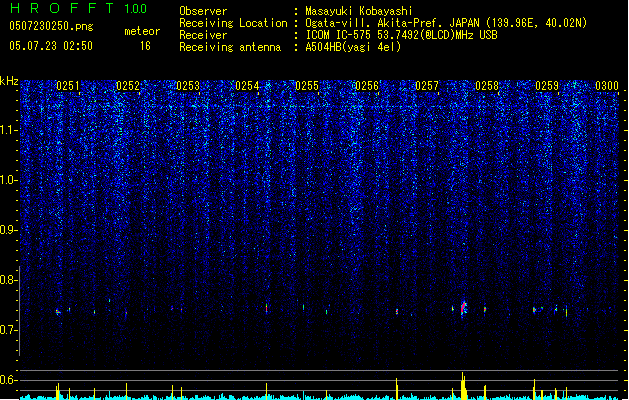The width and height of the screenshot is (629, 400).
Task: Click the strongest meteor echo just before 0258
Action: 463,308
